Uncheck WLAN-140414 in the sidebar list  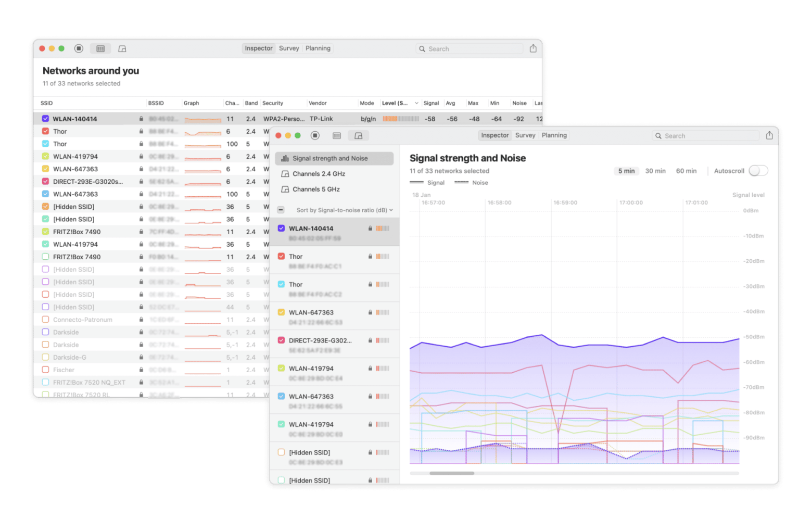pos(281,228)
